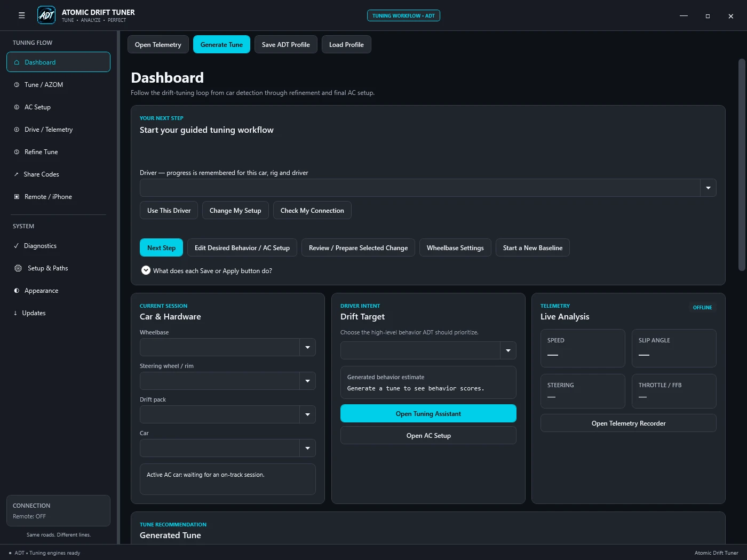
Task: Click 'Active AC car: waiting for an on-track session.' text
Action: pos(205,475)
